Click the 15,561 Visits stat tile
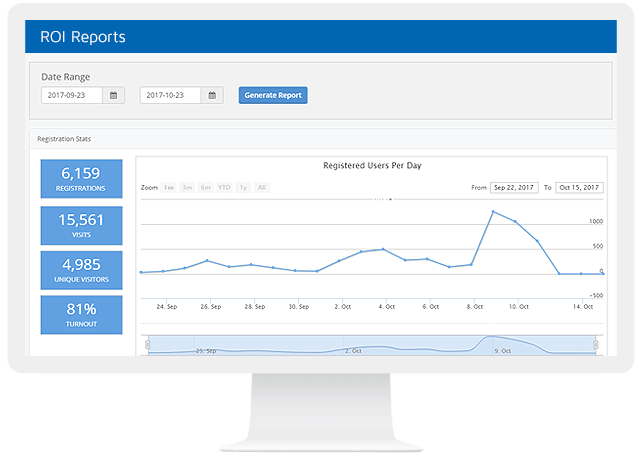The width and height of the screenshot is (644, 458). pos(81,224)
